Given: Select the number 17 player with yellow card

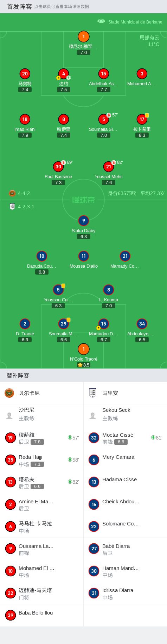Looking at the screenshot, I should point(142,119).
